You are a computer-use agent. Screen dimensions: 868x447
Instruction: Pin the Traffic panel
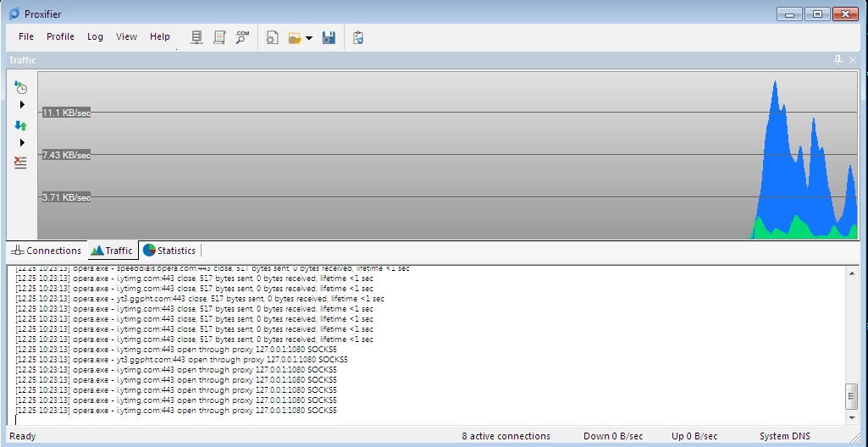click(838, 60)
